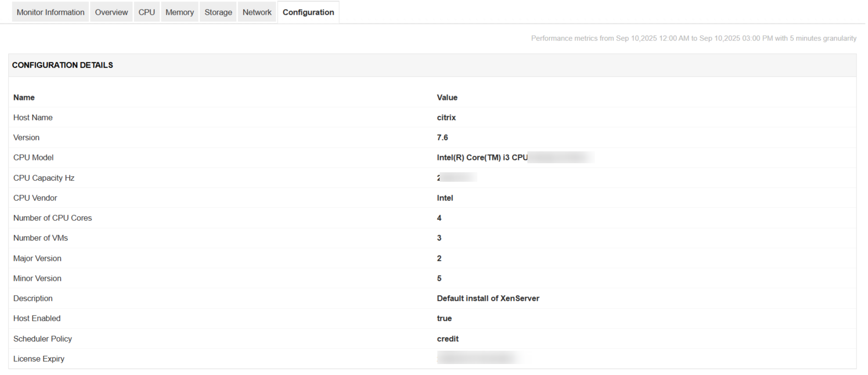Click the Name column header

pyautogui.click(x=24, y=98)
